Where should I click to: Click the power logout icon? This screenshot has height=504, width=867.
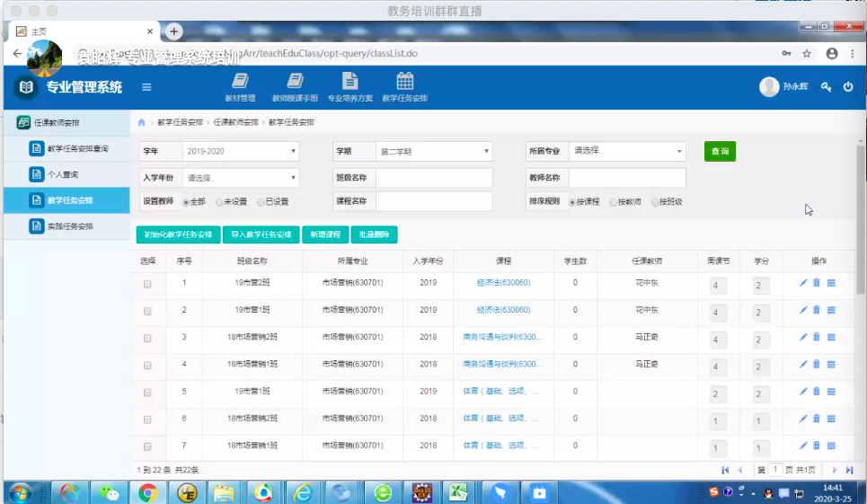pyautogui.click(x=847, y=87)
